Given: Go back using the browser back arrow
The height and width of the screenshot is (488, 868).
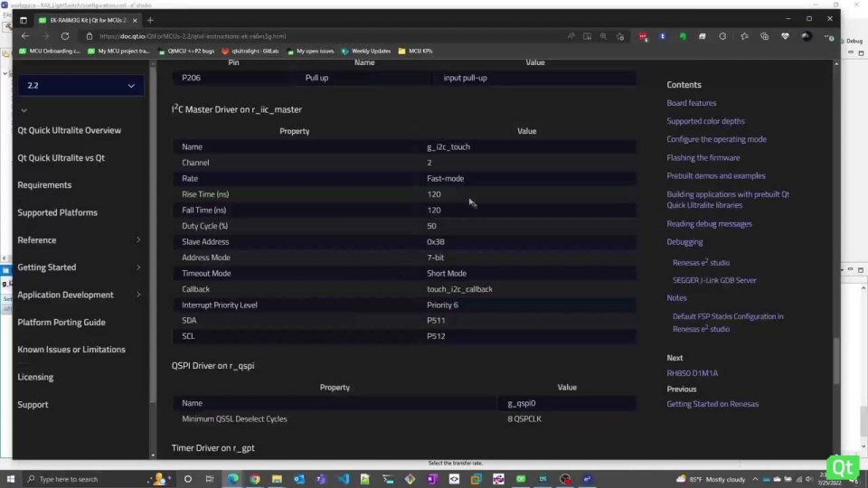Looking at the screenshot, I should click(x=25, y=36).
